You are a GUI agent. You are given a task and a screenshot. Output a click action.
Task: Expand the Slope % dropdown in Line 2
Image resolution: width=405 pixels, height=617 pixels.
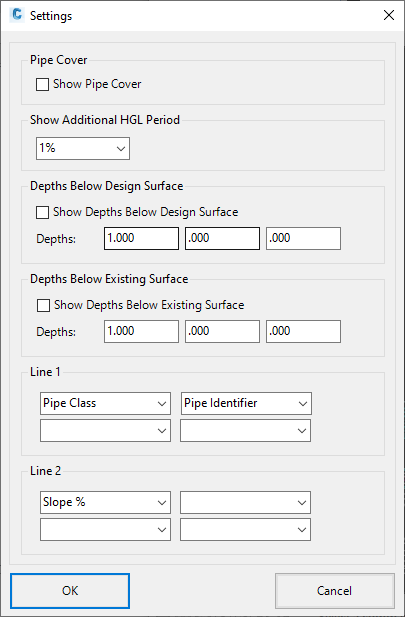tap(105, 502)
